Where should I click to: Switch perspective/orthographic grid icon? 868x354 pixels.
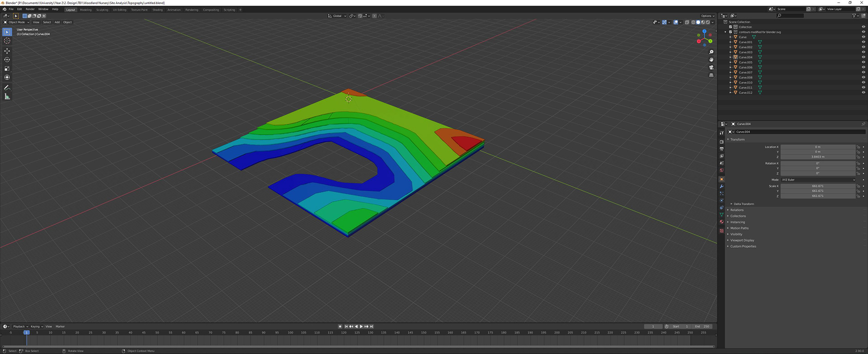pyautogui.click(x=711, y=75)
